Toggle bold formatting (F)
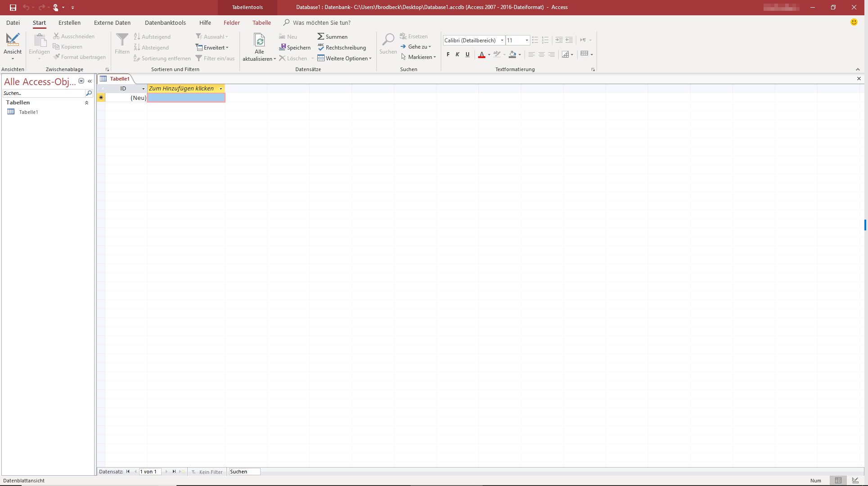 tap(448, 54)
